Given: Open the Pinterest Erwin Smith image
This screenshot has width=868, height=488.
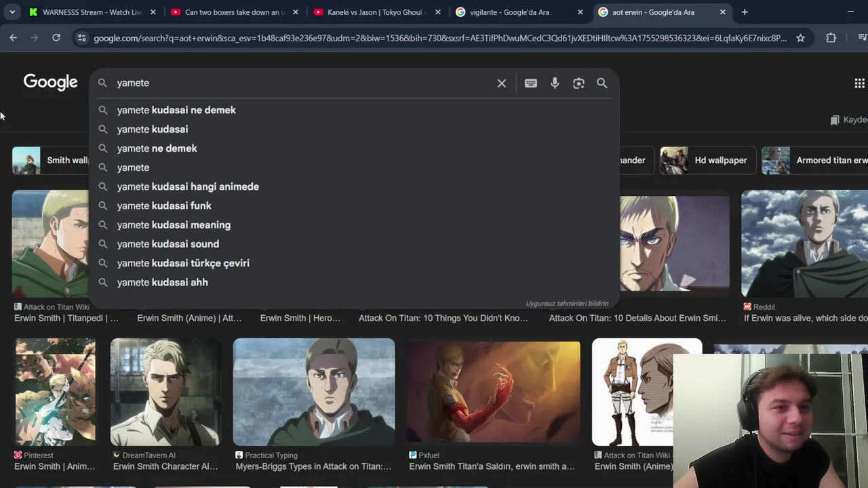Looking at the screenshot, I should coord(56,392).
